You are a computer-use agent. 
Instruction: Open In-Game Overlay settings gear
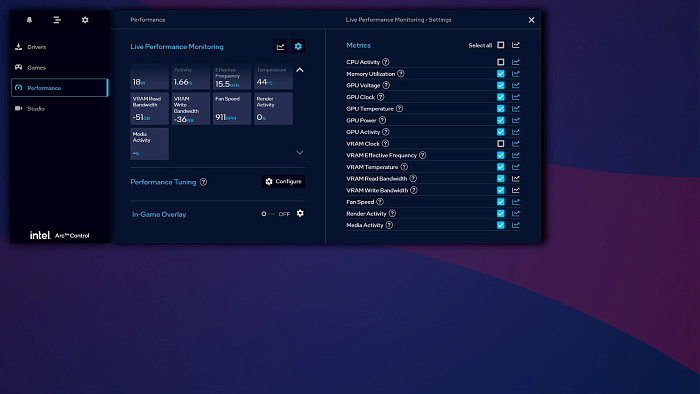pos(300,213)
